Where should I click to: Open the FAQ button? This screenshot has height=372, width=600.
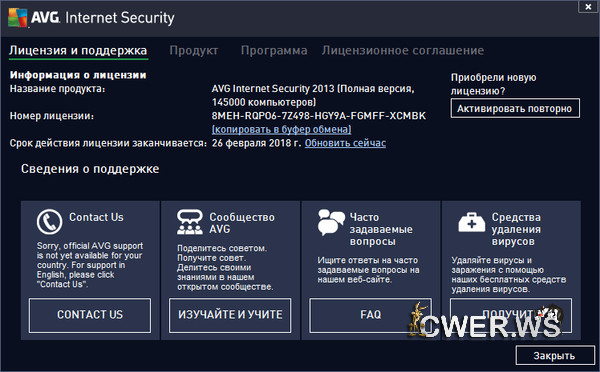(x=370, y=315)
